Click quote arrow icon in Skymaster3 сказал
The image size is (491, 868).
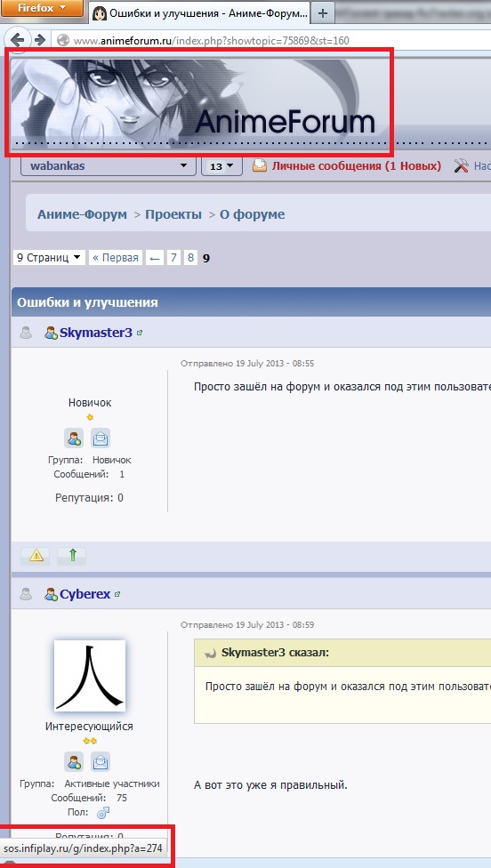click(x=210, y=653)
